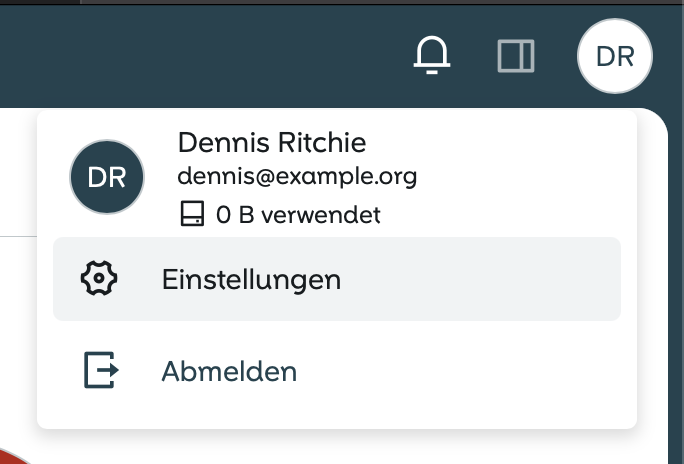Click the horizontal divider line at left edge
Viewport: 684px width, 464px height.
(x=16, y=236)
